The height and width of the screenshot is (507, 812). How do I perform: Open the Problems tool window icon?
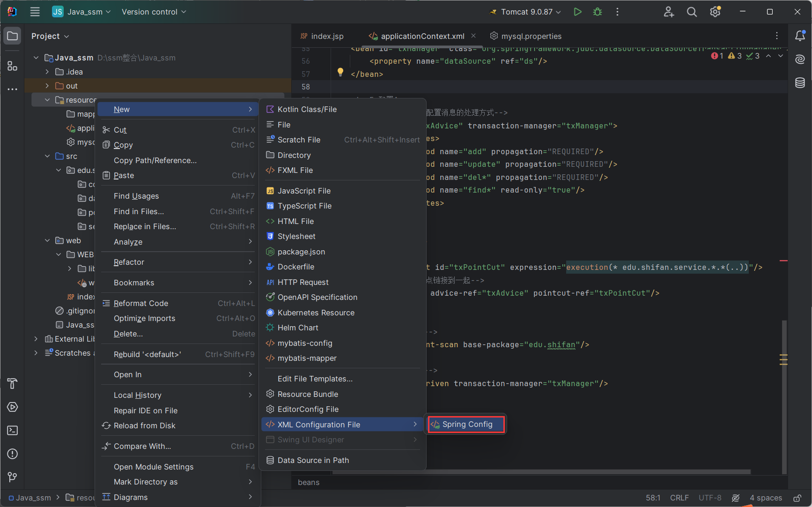(13, 454)
